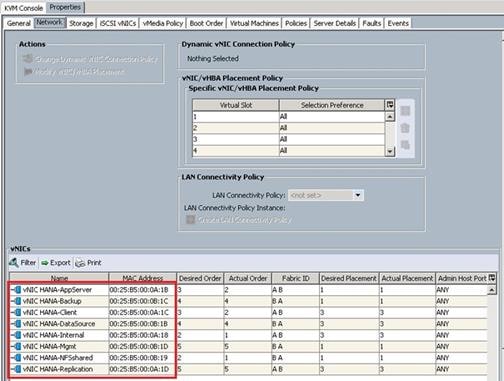Image resolution: width=504 pixels, height=381 pixels.
Task: Sort by the Virtual Slot column header
Action: (x=236, y=105)
